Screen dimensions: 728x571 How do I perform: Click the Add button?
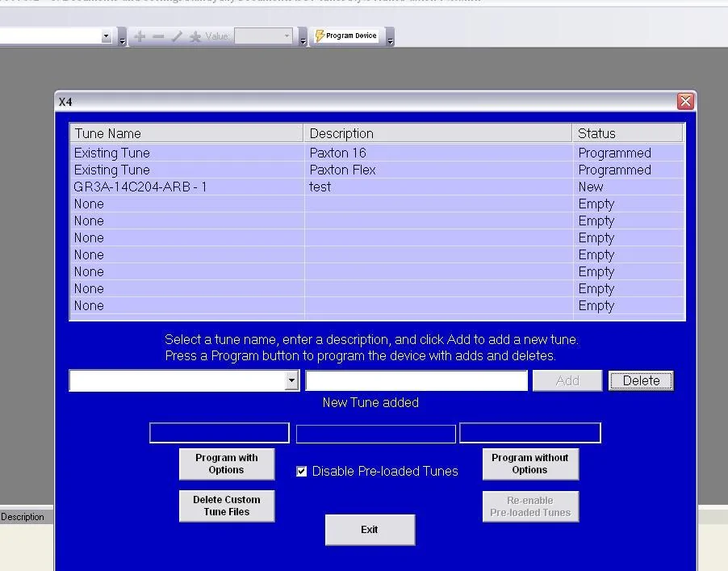coord(567,380)
